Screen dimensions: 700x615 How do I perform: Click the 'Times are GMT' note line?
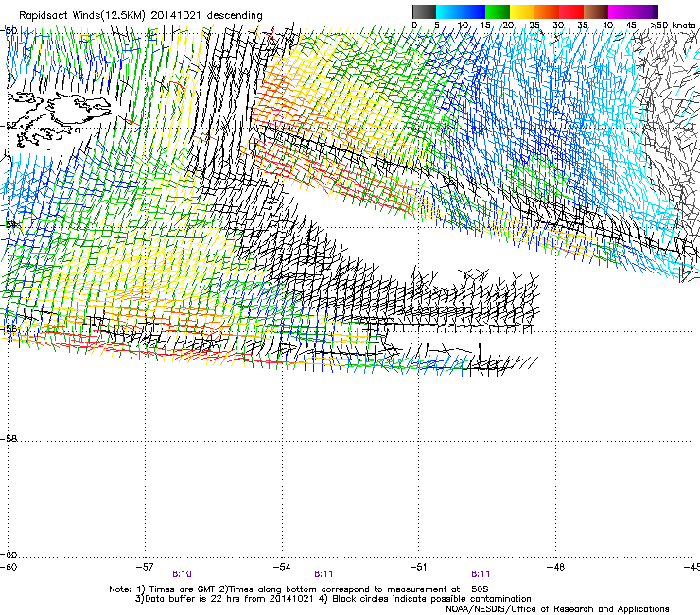pyautogui.click(x=299, y=589)
